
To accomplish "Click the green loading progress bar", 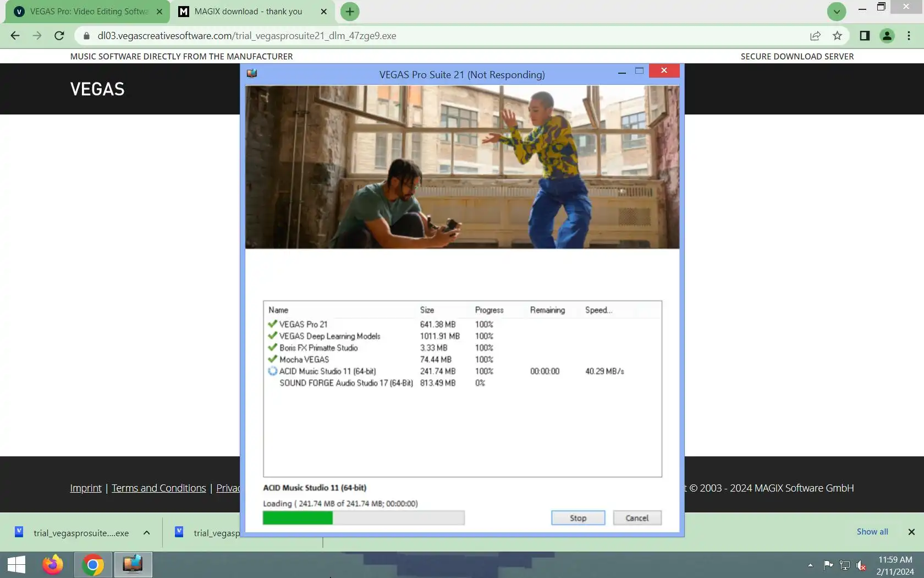I will pyautogui.click(x=364, y=518).
